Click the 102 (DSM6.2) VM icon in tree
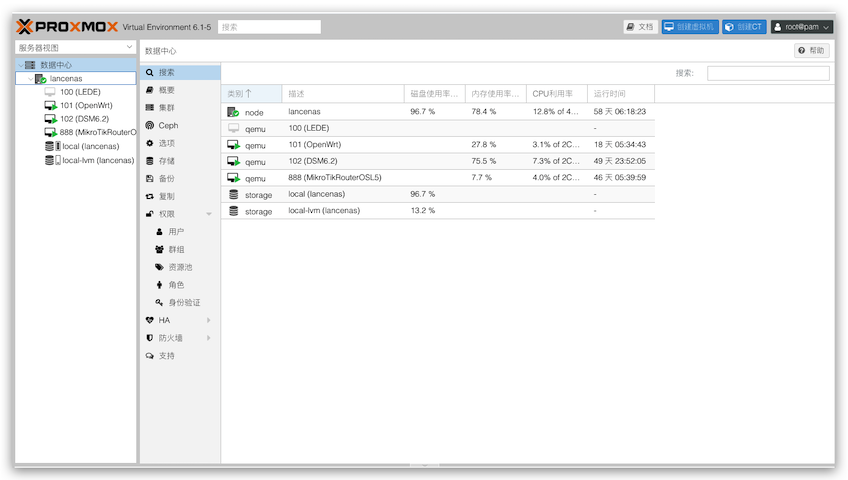The width and height of the screenshot is (848, 480). pyautogui.click(x=51, y=118)
